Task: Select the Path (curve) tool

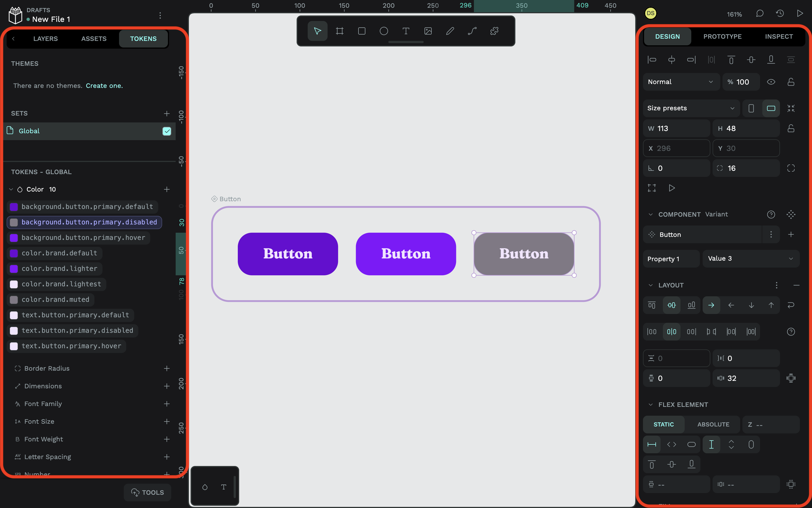Action: tap(472, 31)
